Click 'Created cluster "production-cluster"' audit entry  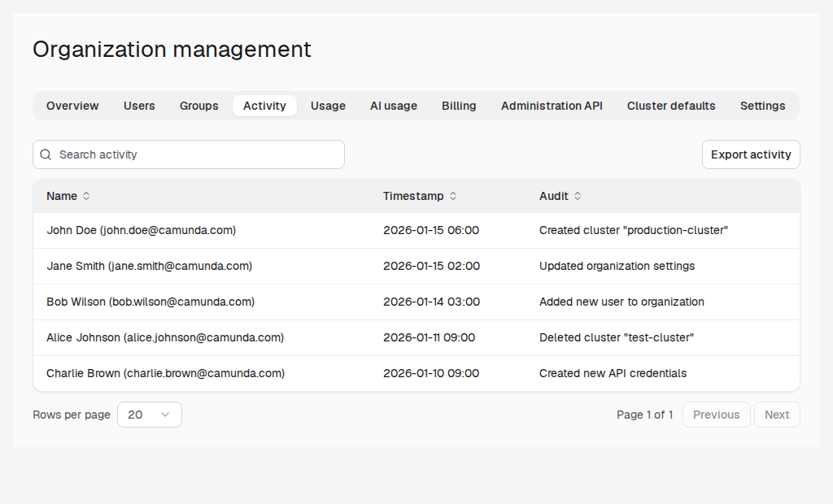[x=634, y=231]
